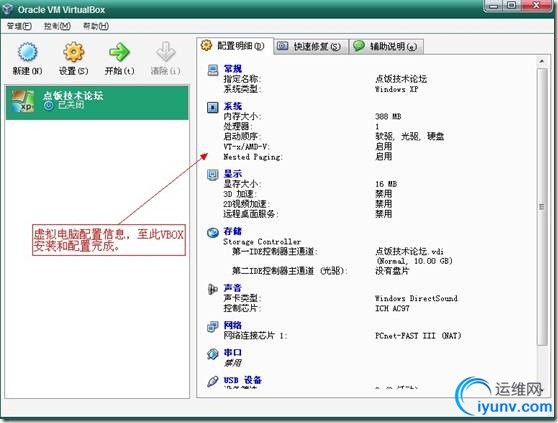Click boot order value 软驱, 光驱, 硬盘

click(410, 136)
